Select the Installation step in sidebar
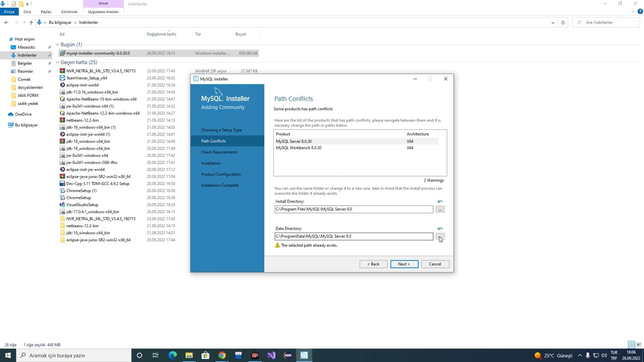Image resolution: width=644 pixels, height=362 pixels. 211,163
